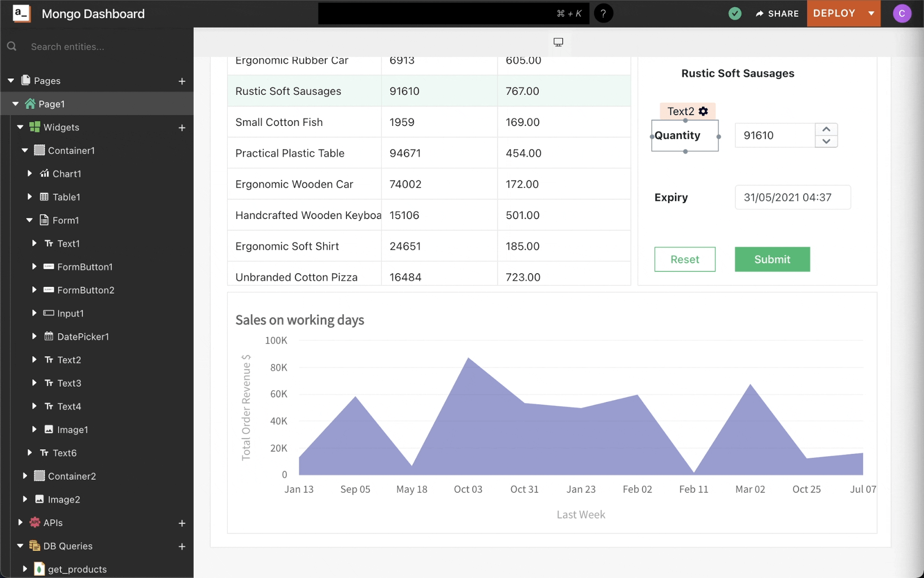Viewport: 924px width, 578px height.
Task: Add a new API with plus icon
Action: coord(182,523)
